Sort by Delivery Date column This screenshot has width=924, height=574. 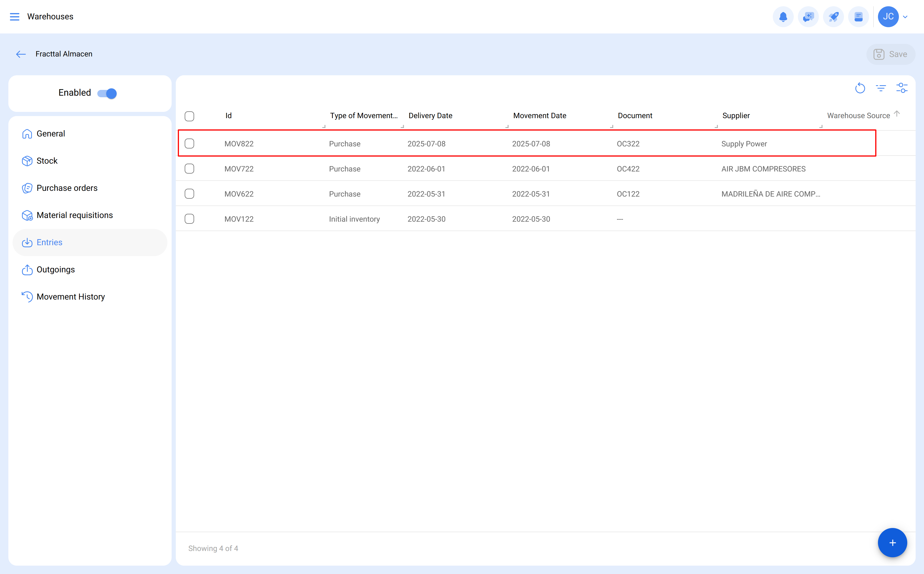(430, 116)
